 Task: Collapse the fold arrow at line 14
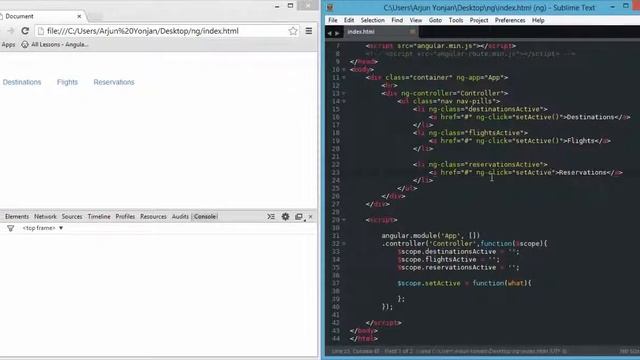344,101
